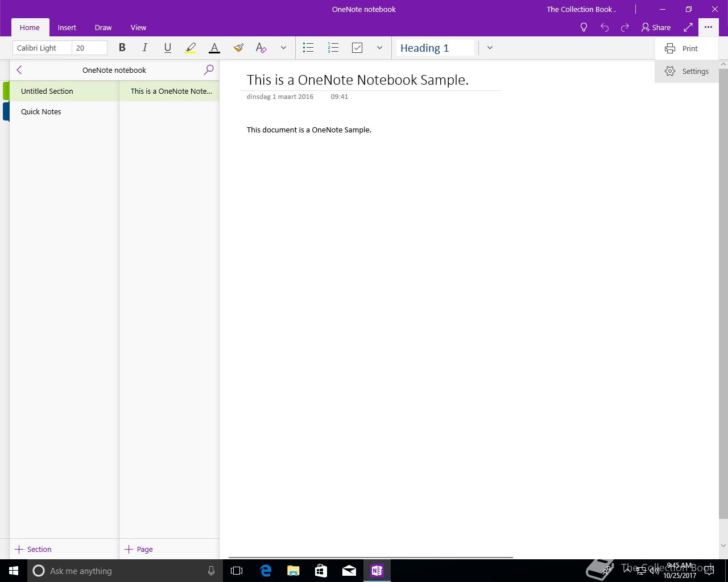Click The Collection Book account name
Viewport: 728px width, 582px height.
[x=581, y=9]
